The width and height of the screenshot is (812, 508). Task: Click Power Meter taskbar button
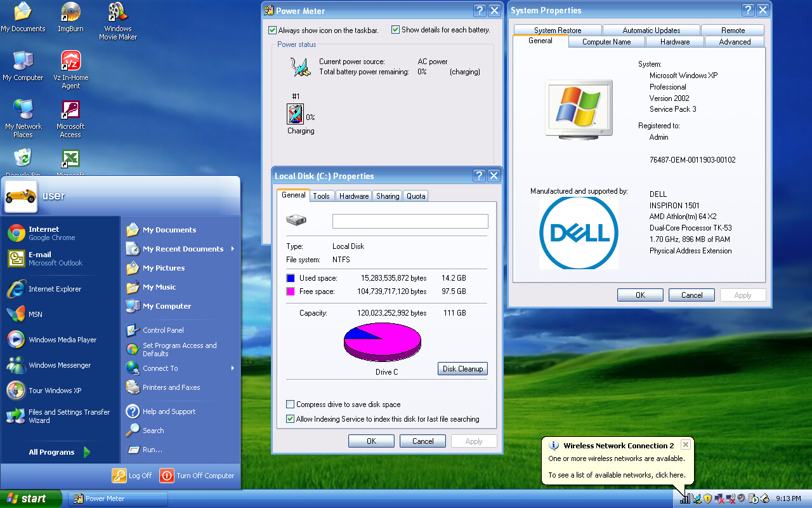[x=118, y=498]
